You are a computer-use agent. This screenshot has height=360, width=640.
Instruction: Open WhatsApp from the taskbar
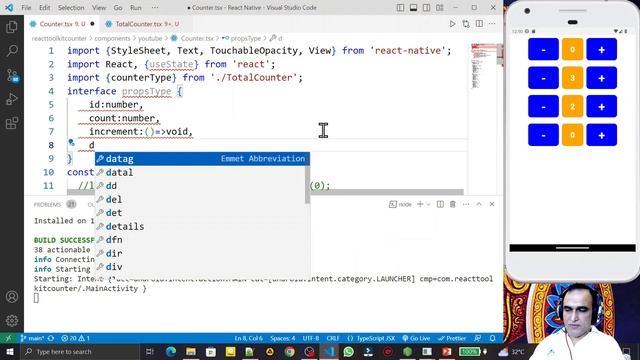pyautogui.click(x=348, y=351)
